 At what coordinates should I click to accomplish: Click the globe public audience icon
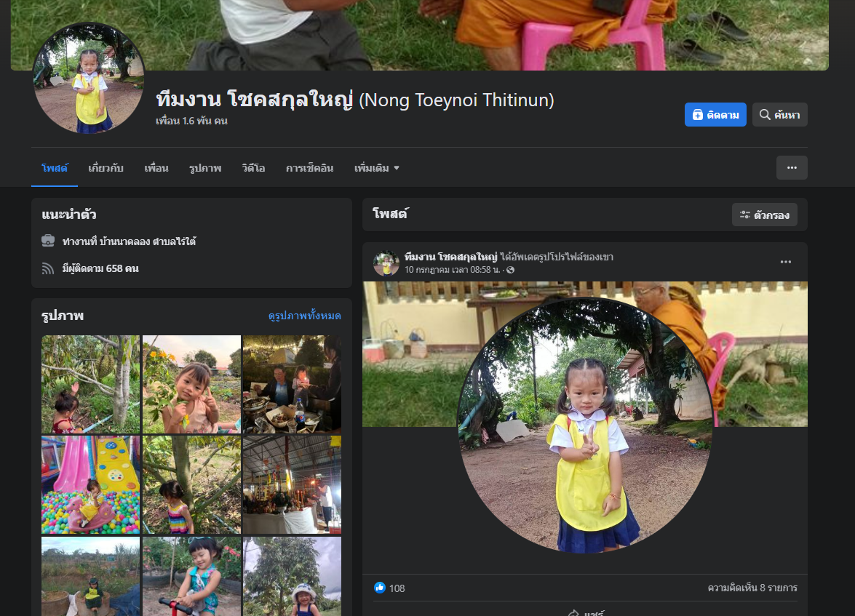click(x=510, y=270)
